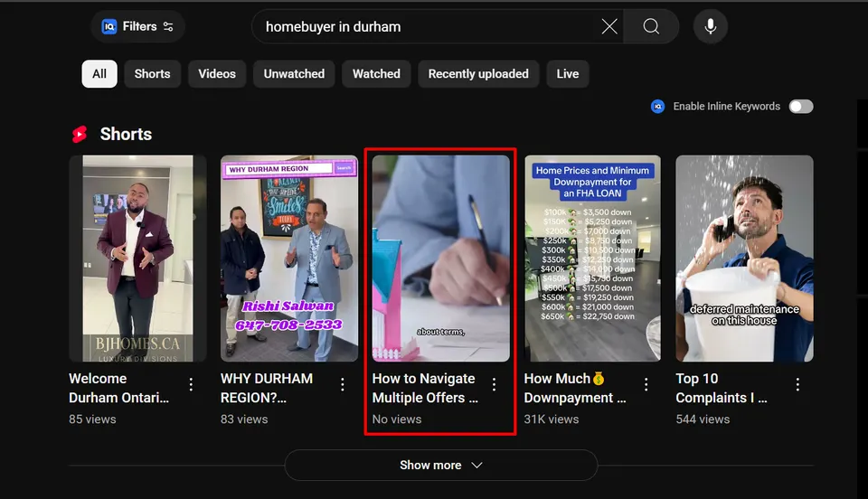Open three-dot menu for Top 10 Complaints short
Screen dimensions: 868x499
pyautogui.click(x=797, y=384)
